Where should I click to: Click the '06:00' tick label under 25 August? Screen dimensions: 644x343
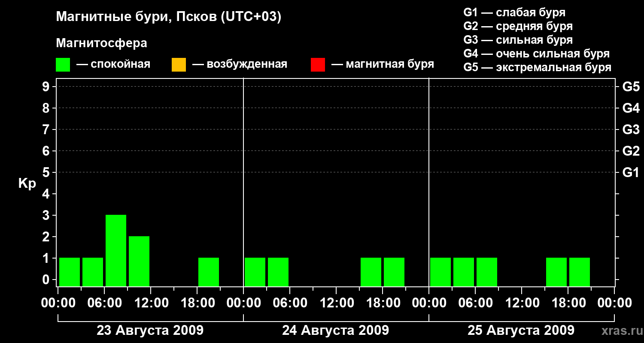tap(475, 303)
